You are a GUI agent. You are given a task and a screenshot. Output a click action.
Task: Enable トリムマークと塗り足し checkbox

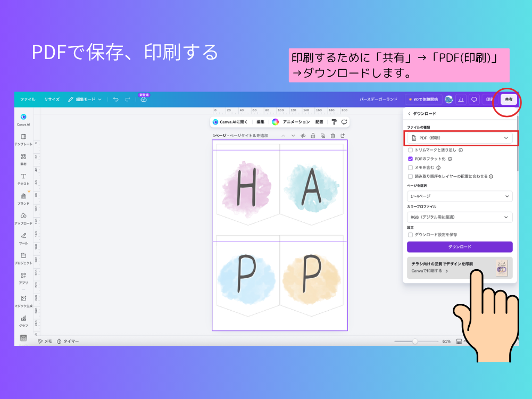410,150
